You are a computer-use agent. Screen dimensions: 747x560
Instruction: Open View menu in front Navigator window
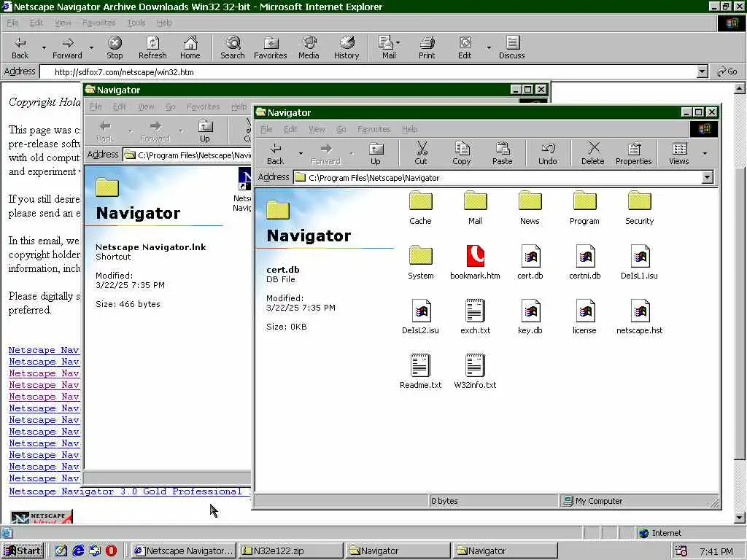click(x=317, y=129)
